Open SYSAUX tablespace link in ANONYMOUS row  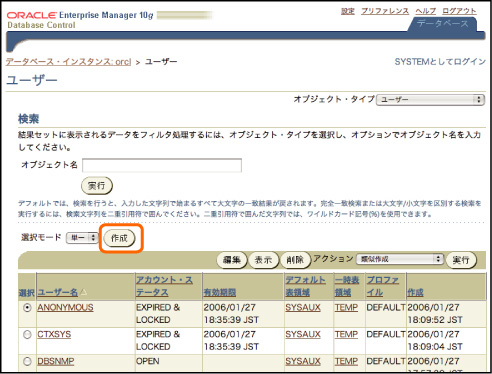point(303,307)
